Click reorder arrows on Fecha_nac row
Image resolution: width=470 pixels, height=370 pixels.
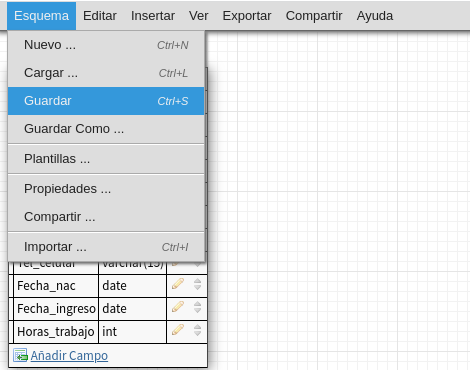point(197,284)
